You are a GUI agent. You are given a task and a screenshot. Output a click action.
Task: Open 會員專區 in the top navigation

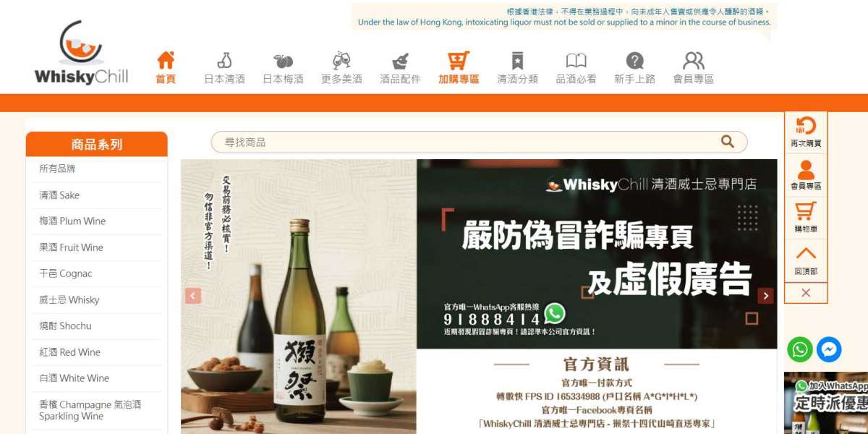pyautogui.click(x=693, y=67)
